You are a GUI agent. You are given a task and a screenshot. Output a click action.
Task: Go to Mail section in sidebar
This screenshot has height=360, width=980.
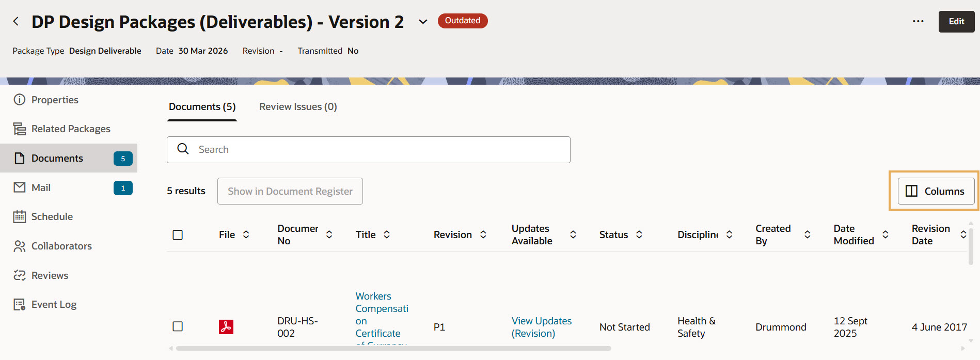click(41, 187)
